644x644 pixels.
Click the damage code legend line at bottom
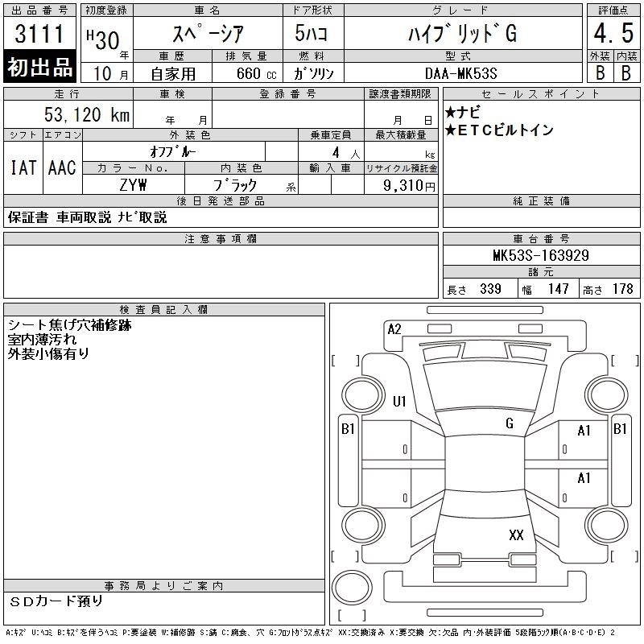pyautogui.click(x=311, y=633)
